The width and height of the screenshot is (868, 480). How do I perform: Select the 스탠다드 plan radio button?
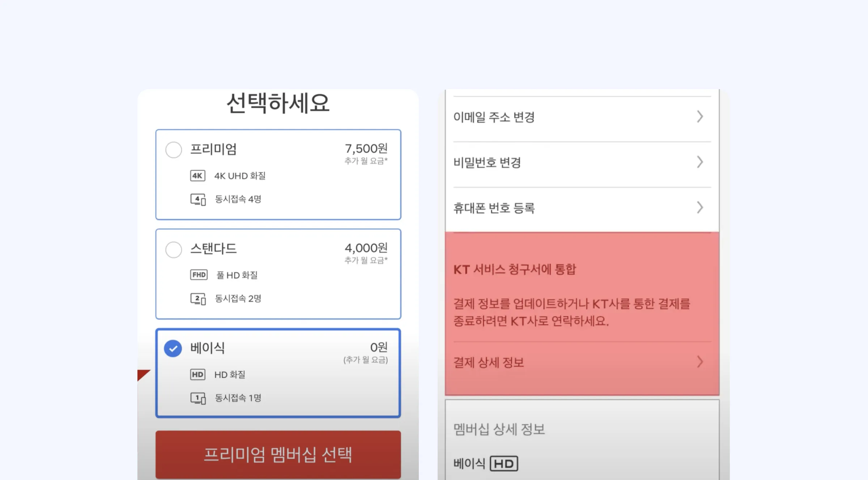click(x=174, y=249)
